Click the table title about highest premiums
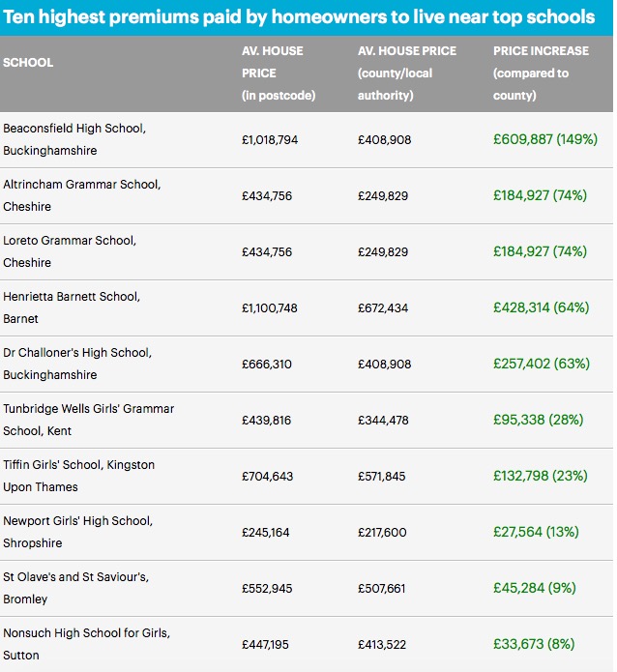617x672 pixels. [x=299, y=17]
